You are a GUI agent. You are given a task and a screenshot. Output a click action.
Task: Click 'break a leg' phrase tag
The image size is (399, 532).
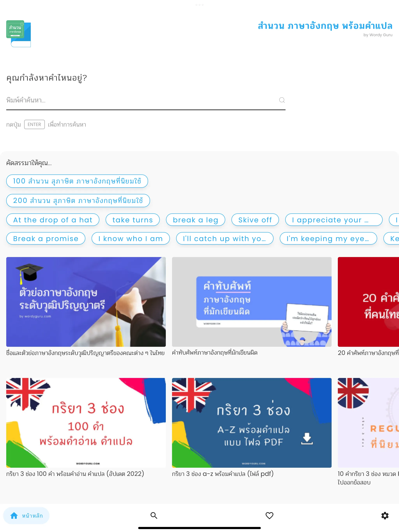pyautogui.click(x=195, y=220)
